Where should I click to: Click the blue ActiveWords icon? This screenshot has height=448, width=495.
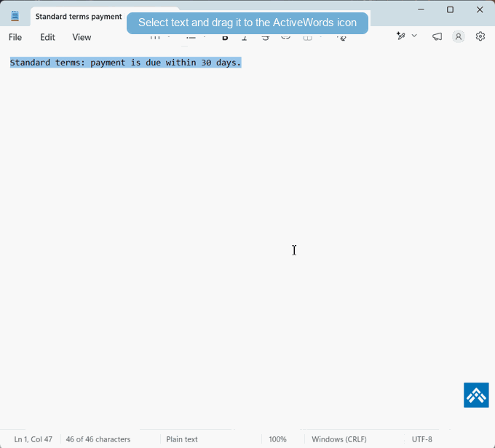tap(476, 395)
